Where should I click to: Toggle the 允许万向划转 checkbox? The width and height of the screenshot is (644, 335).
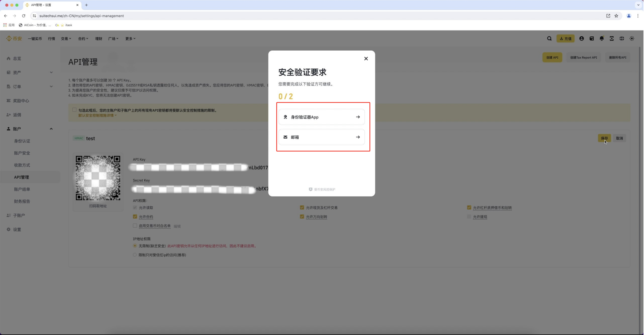point(302,217)
